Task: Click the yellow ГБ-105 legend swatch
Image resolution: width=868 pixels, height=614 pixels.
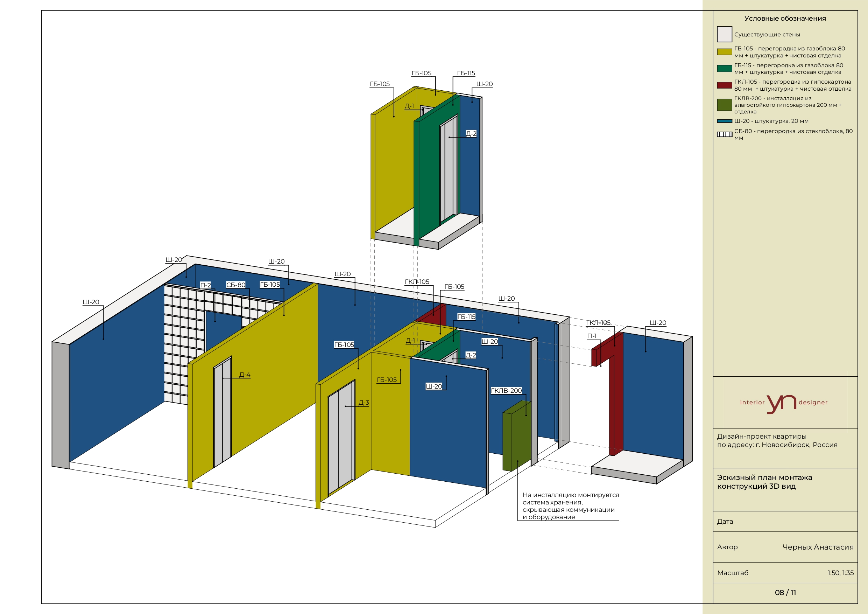Action: [x=724, y=52]
